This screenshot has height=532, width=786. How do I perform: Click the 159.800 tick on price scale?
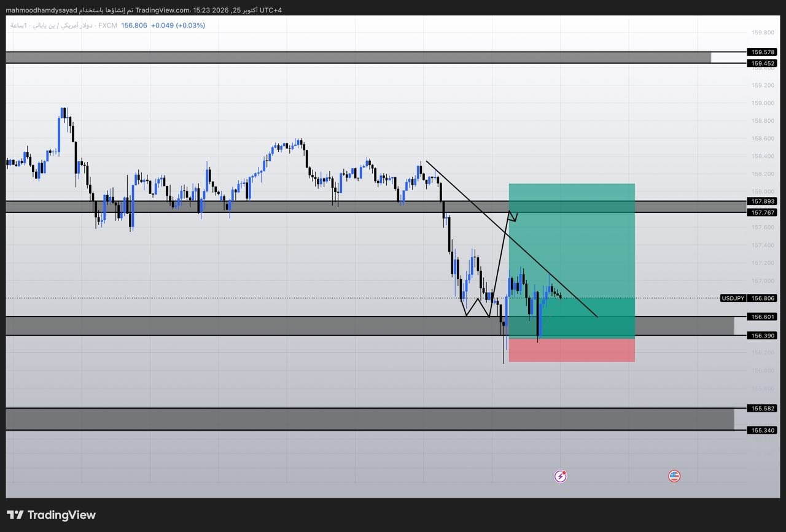pyautogui.click(x=763, y=33)
